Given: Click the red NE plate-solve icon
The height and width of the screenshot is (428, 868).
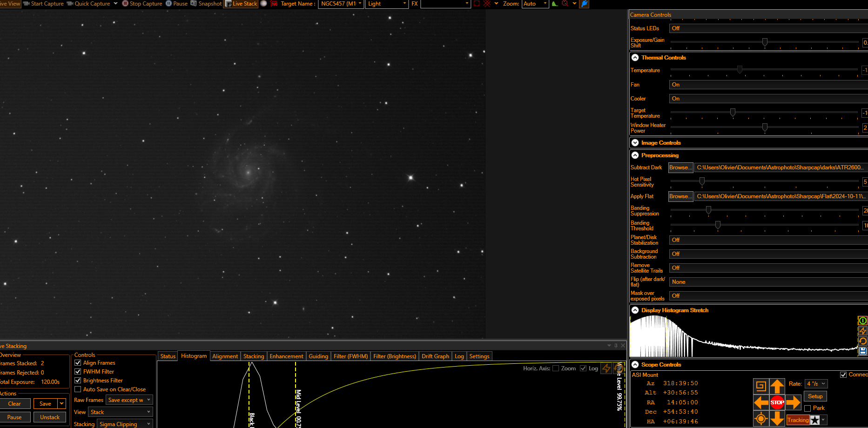Looking at the screenshot, I should [274, 4].
